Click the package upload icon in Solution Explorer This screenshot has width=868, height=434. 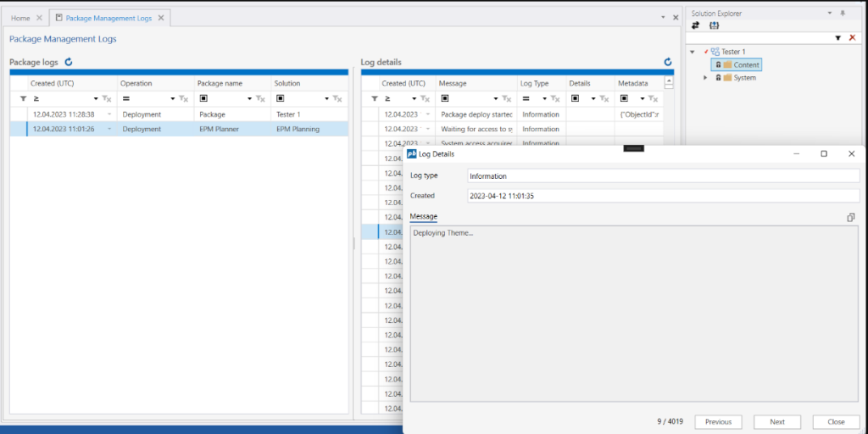(x=714, y=25)
